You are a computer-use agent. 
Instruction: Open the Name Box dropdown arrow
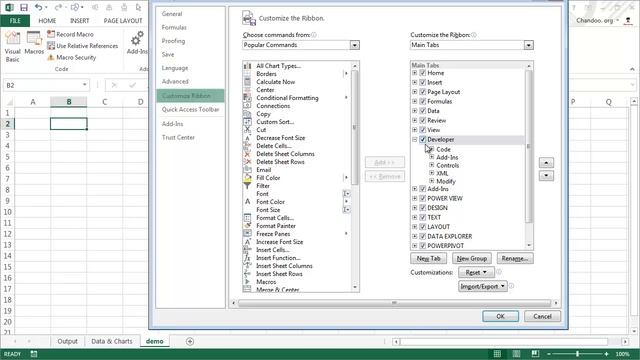point(84,85)
